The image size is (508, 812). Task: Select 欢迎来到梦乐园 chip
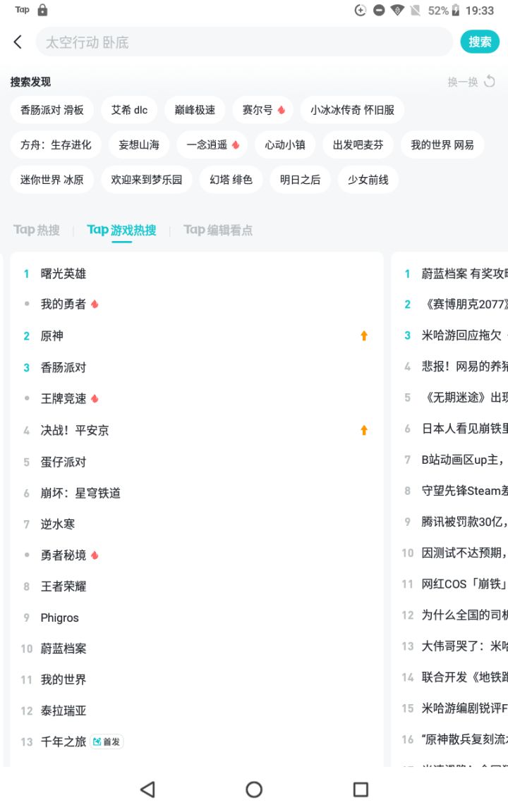tap(147, 180)
